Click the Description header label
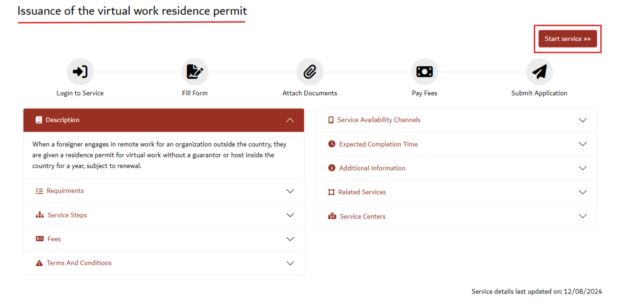644x306 pixels. tap(62, 120)
